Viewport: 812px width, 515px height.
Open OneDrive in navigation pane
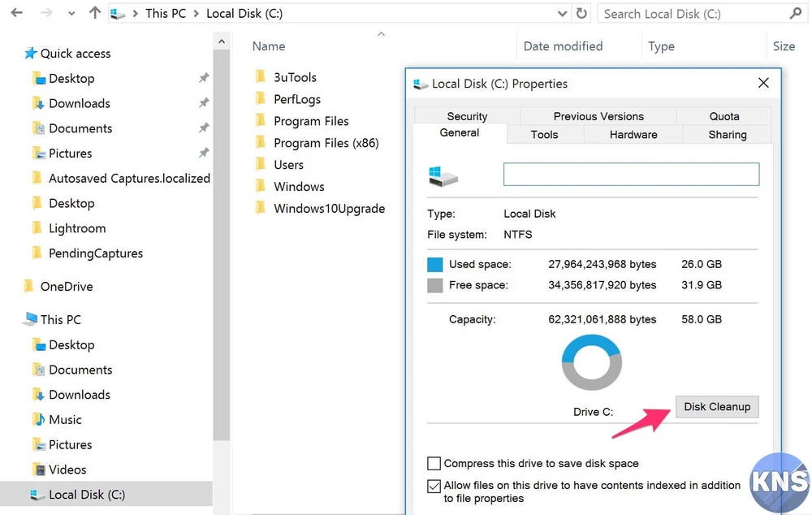click(x=66, y=287)
